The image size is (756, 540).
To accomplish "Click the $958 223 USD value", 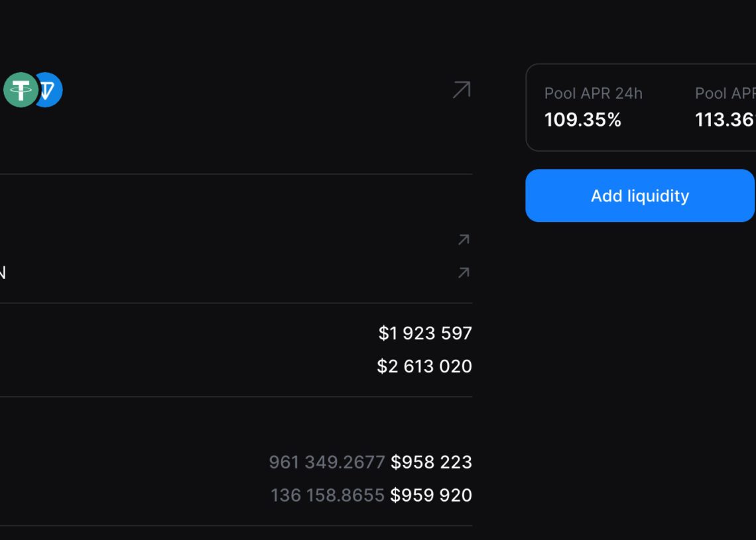I will click(431, 462).
